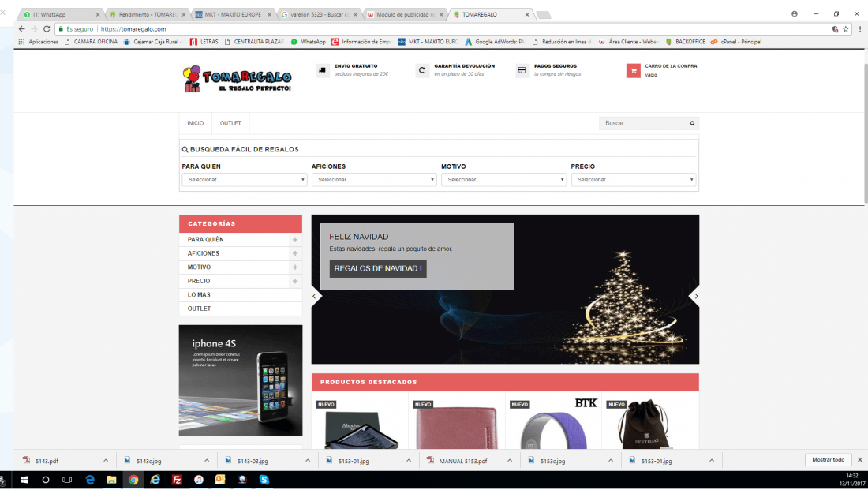Open Para Quien dropdown
The height and width of the screenshot is (490, 868).
(244, 179)
